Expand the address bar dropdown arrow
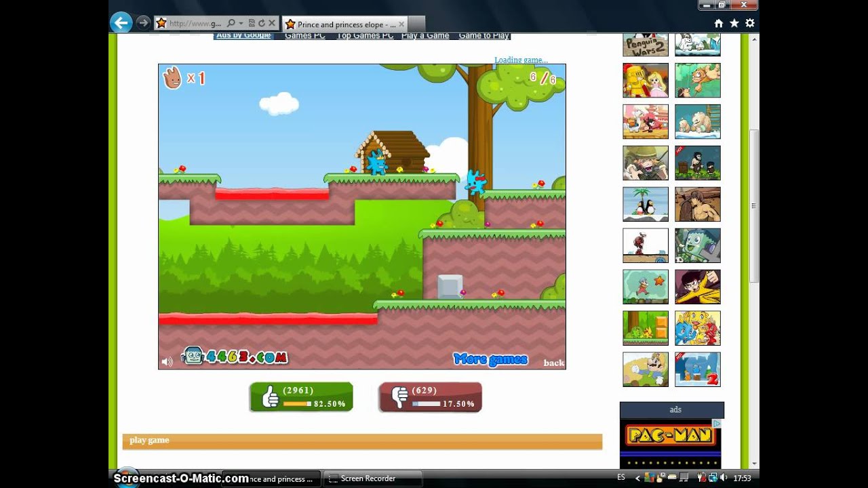Screen dimensions: 868x488 click(241, 23)
